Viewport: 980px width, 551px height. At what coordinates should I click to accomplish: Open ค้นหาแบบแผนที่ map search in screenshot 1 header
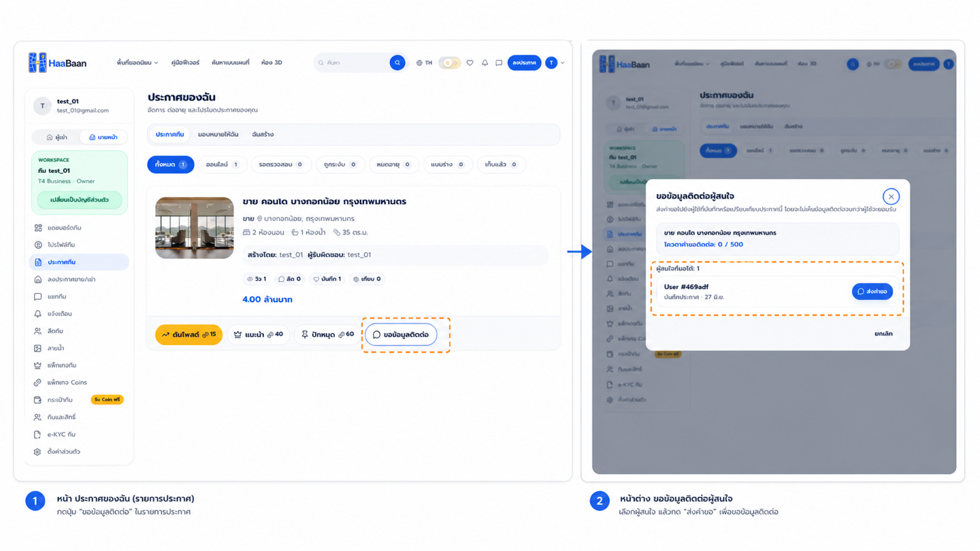[231, 63]
